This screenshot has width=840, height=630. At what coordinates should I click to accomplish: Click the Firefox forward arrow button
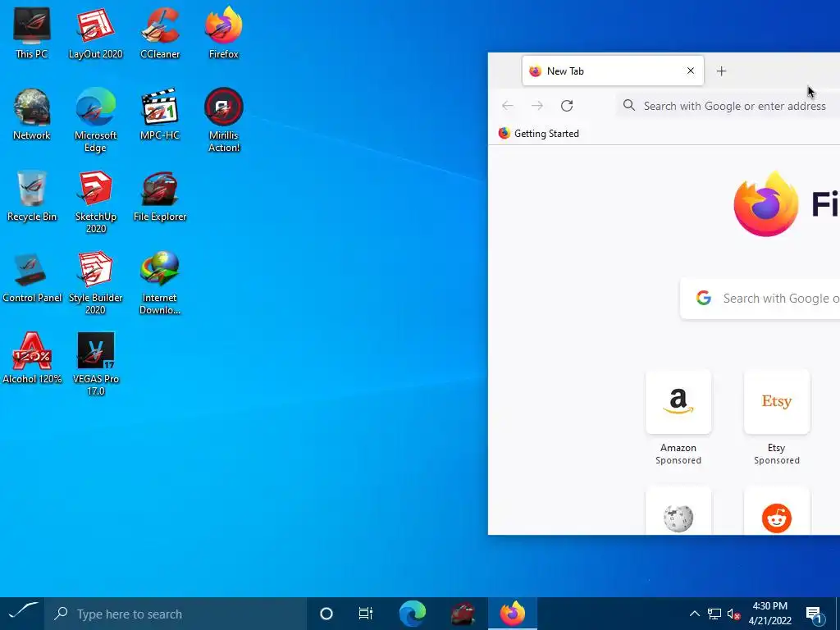pos(536,106)
